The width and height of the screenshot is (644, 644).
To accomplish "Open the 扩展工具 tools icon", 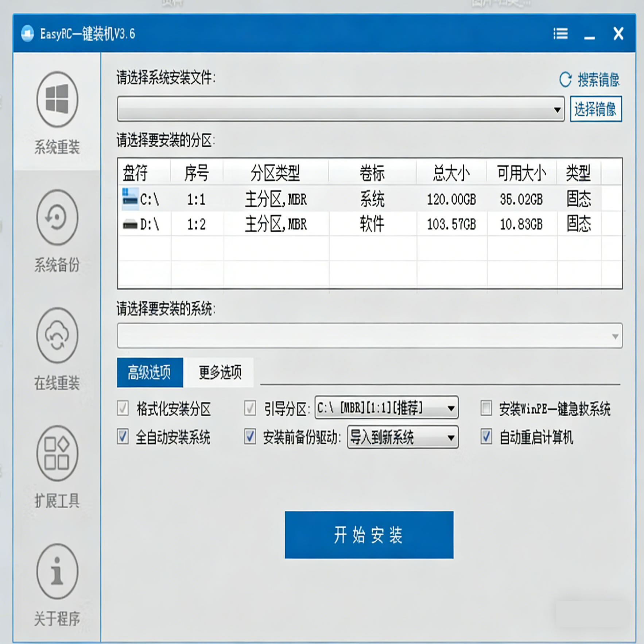I will click(57, 453).
